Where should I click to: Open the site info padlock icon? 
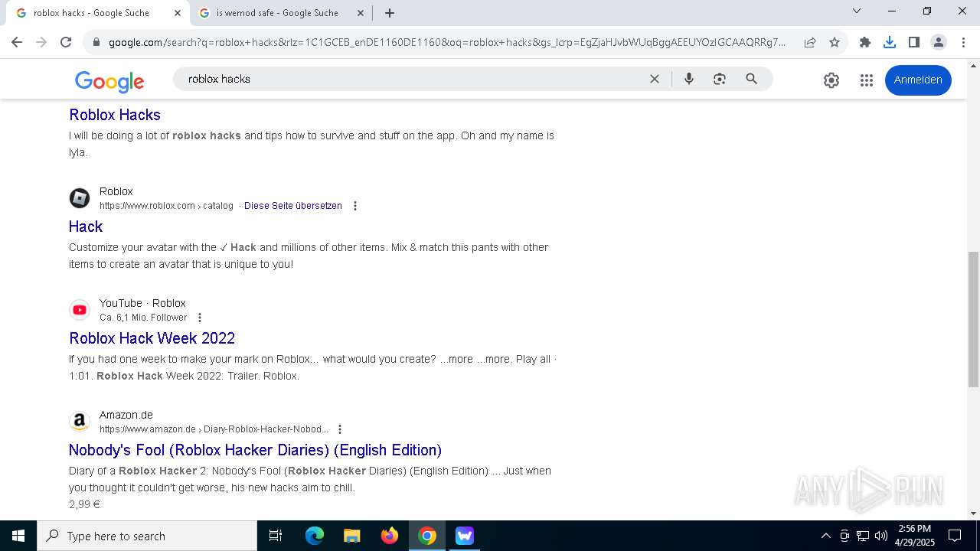point(96,42)
